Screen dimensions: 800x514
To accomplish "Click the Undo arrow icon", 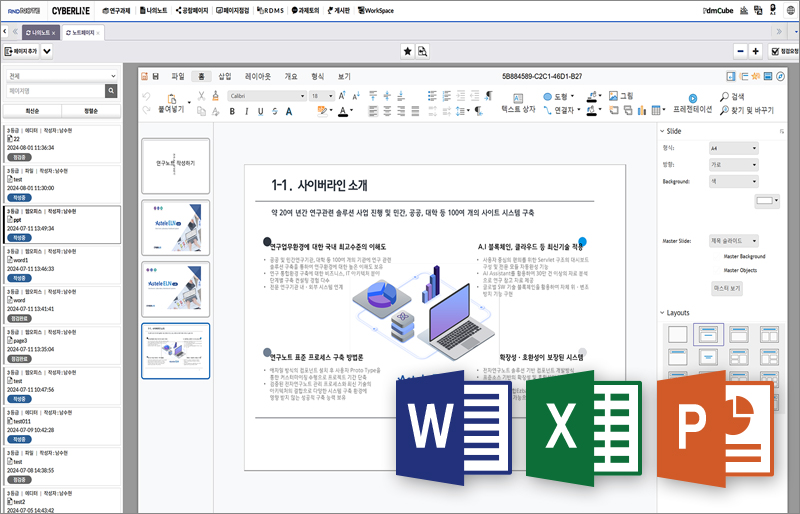I will coord(146,96).
